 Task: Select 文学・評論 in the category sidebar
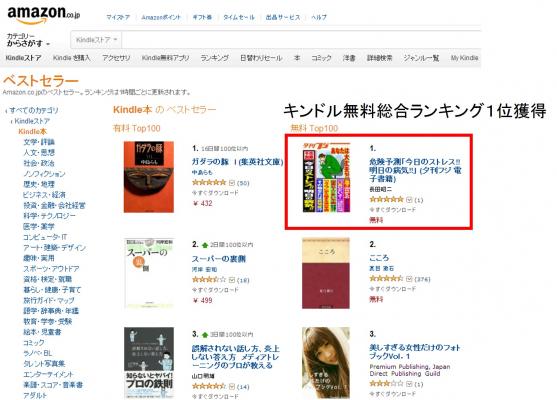(39, 142)
